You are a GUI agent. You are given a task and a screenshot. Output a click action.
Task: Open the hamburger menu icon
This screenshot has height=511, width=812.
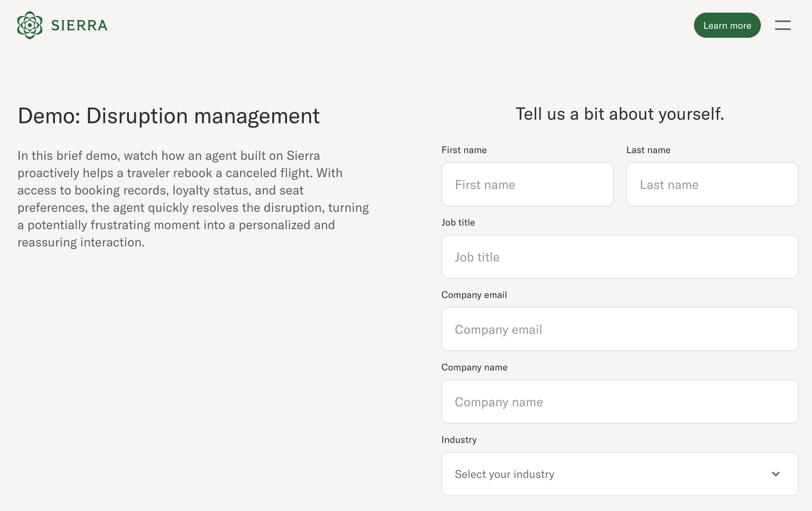(x=782, y=25)
